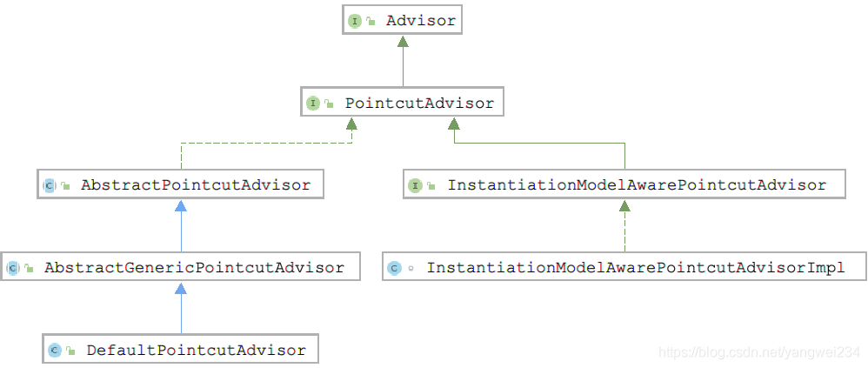This screenshot has width=868, height=368.
Task: Click the green arrowhead pointing into Advisor
Action: tap(403, 41)
